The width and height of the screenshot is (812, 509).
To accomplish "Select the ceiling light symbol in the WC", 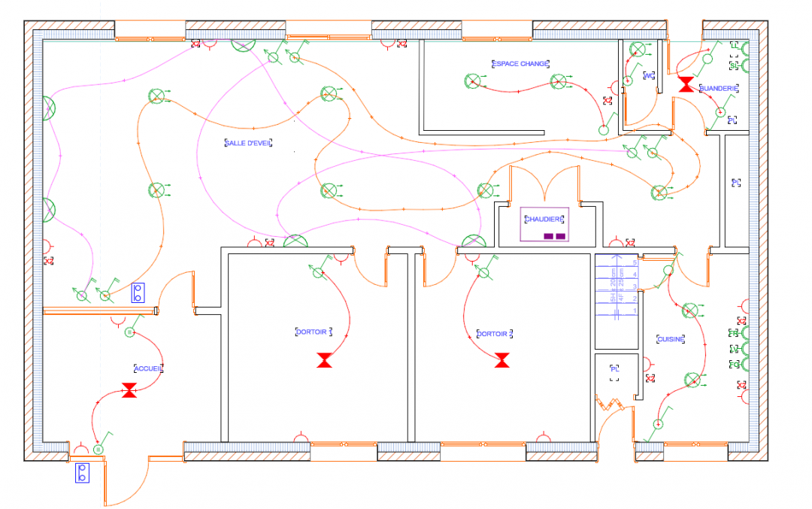I will tap(638, 50).
